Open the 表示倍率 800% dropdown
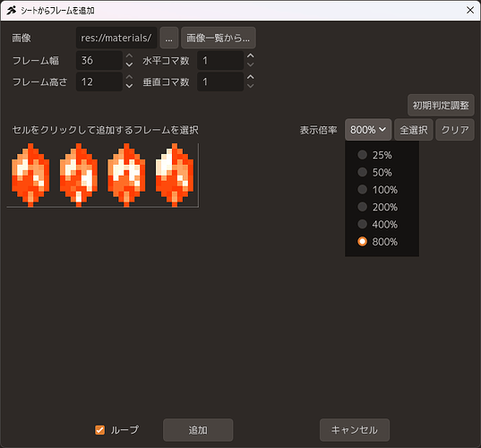The height and width of the screenshot is (448, 481). point(368,130)
